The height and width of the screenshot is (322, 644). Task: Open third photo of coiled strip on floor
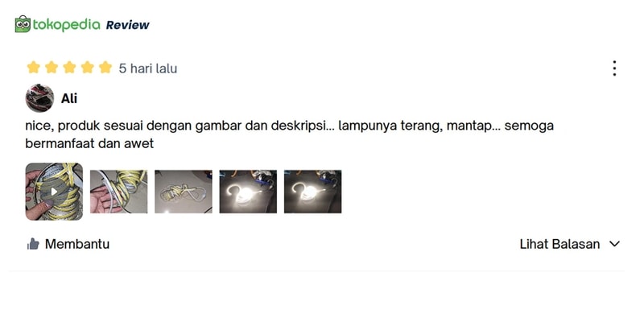[184, 192]
